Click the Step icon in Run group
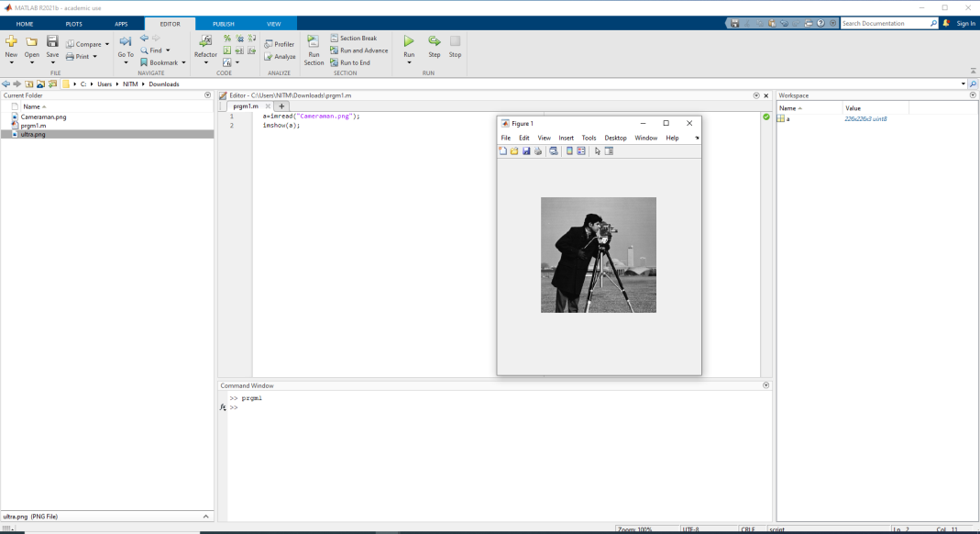Screen dimensions: 980x534 tap(435, 42)
